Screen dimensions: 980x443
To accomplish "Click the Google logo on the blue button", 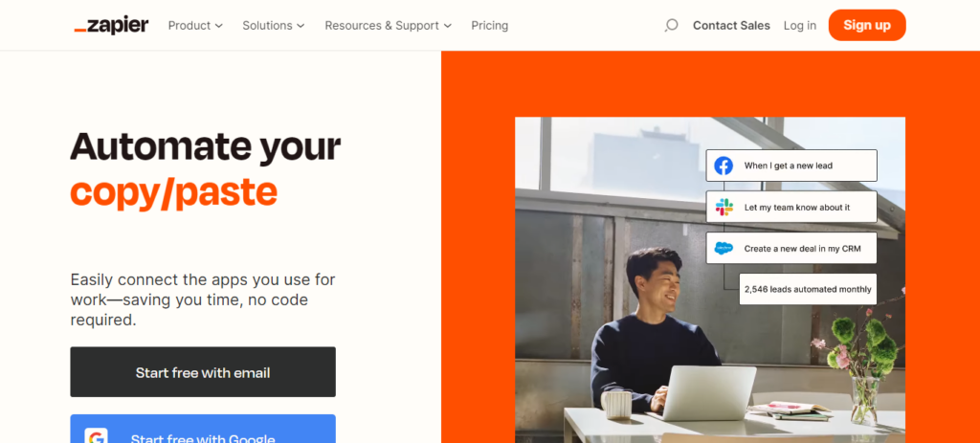I will pyautogui.click(x=96, y=437).
